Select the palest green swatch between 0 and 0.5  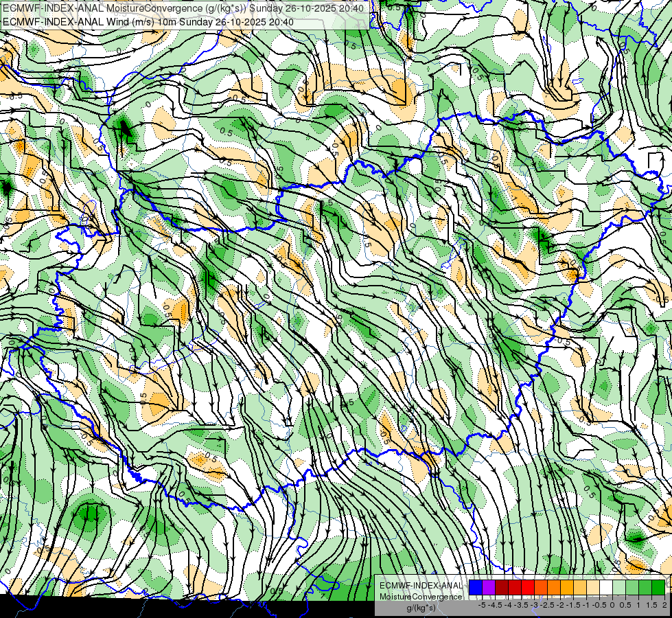point(619,587)
